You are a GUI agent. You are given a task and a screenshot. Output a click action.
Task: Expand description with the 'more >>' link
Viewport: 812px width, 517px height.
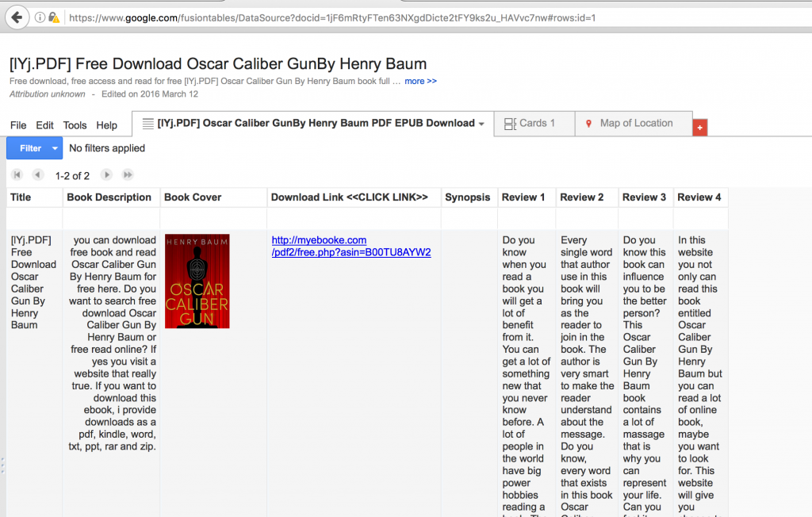pyautogui.click(x=420, y=82)
